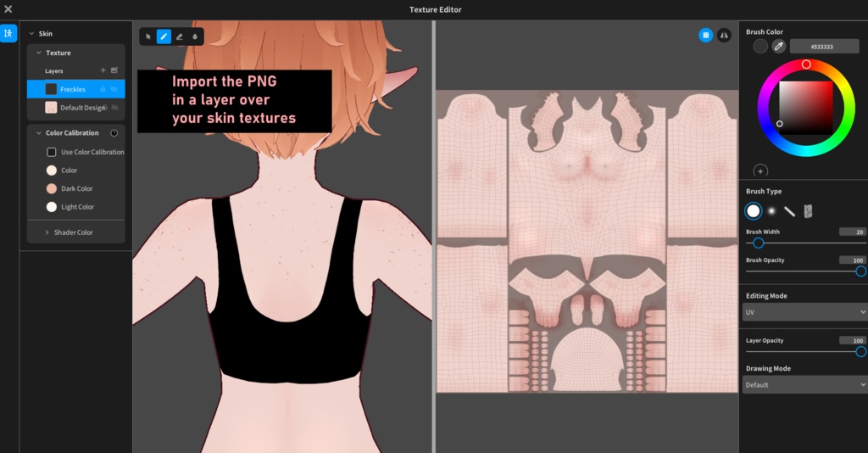Screen dimensions: 868x453
Task: Collapse the Texture section
Action: pyautogui.click(x=39, y=53)
